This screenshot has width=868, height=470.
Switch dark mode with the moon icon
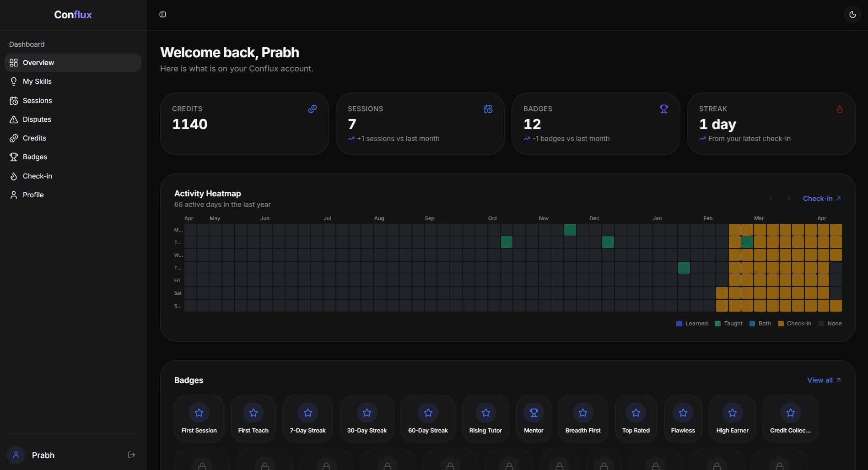(x=852, y=15)
